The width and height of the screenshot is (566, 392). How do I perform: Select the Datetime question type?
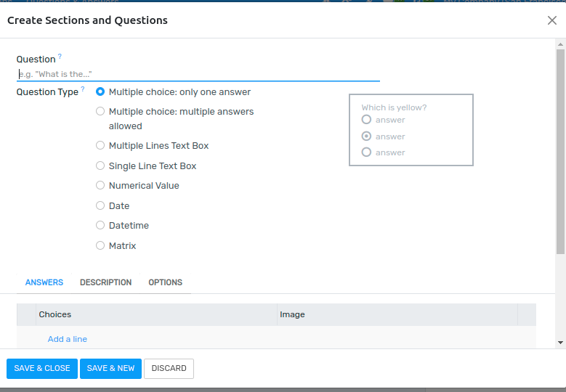(x=100, y=225)
